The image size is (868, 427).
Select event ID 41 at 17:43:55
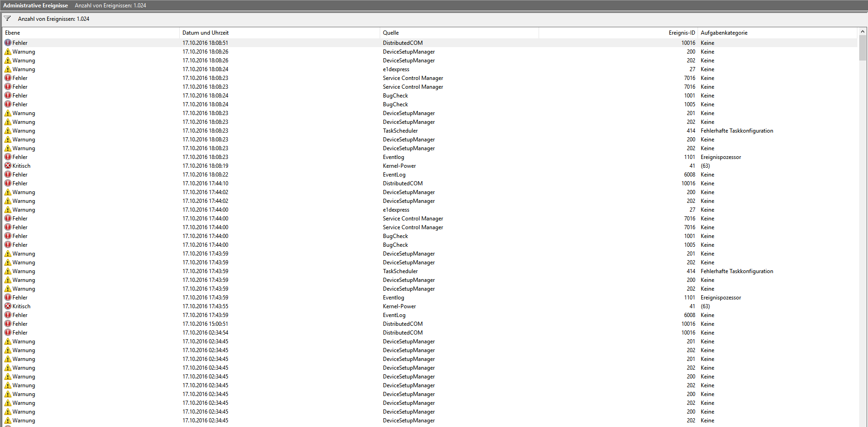pos(692,306)
